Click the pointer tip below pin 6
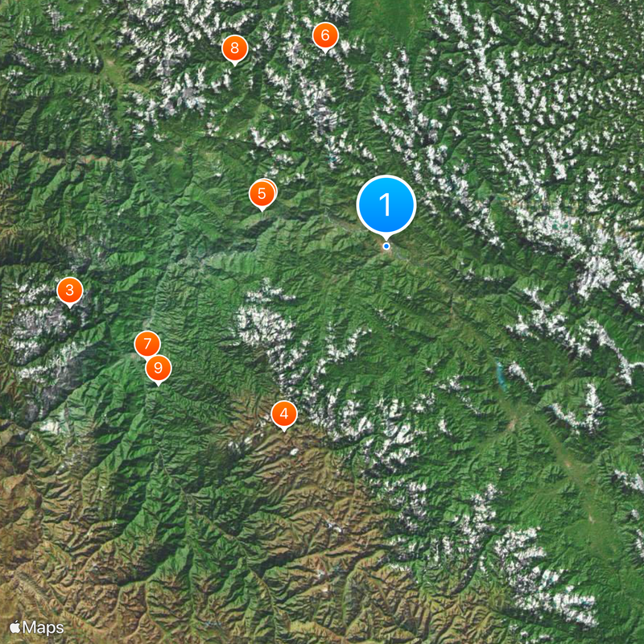The width and height of the screenshot is (644, 644). [325, 52]
